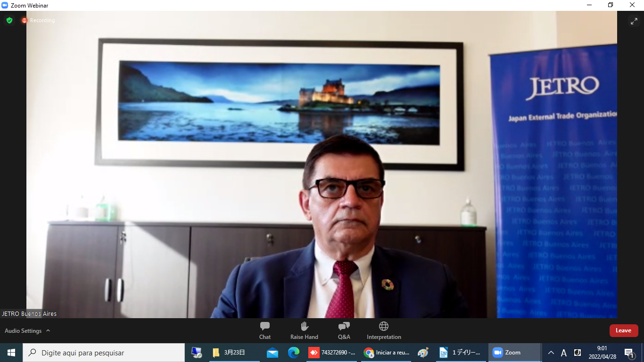Open the Chat panel
The image size is (644, 362).
tap(264, 330)
